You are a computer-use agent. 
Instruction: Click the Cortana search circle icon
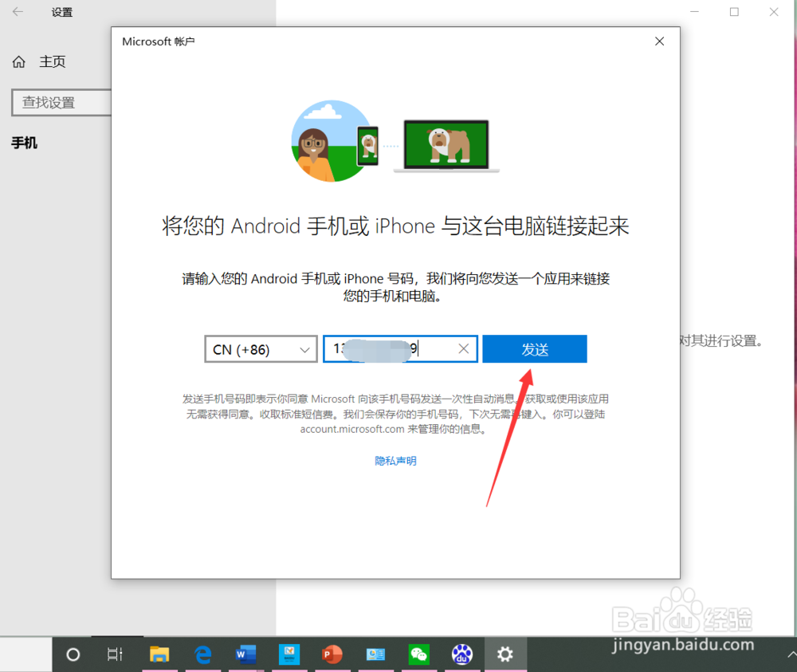click(x=72, y=654)
